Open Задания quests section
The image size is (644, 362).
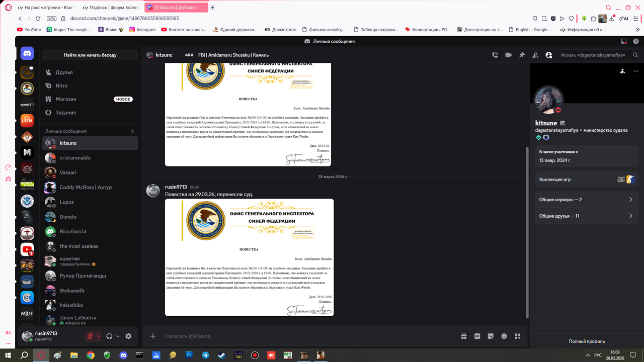pos(90,113)
